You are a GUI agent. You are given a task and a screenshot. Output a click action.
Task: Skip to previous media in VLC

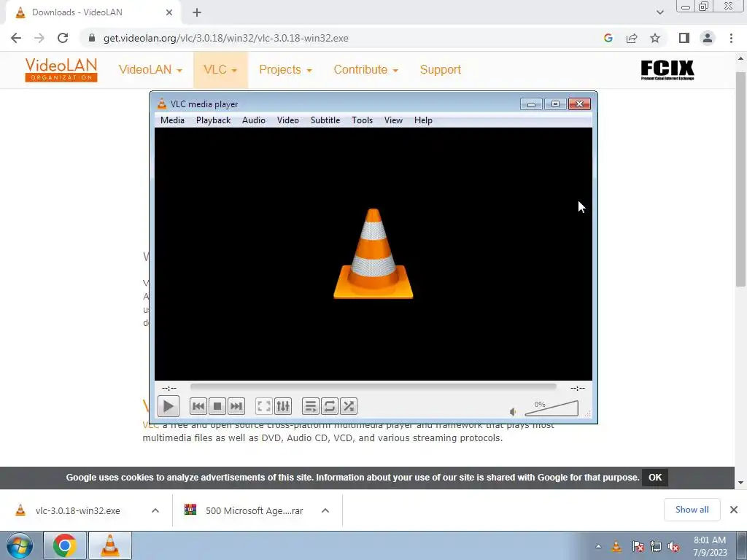click(198, 406)
